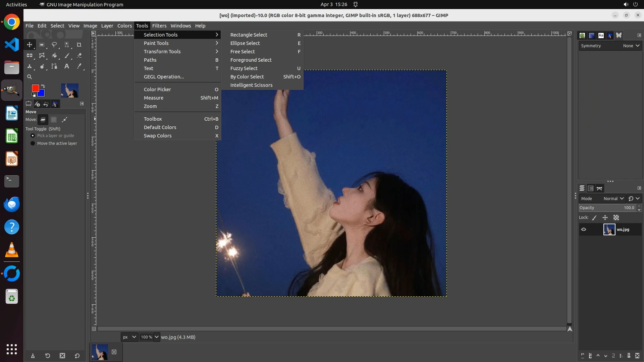Image resolution: width=644 pixels, height=362 pixels.
Task: Click the red foreground color swatch
Action: pos(35,88)
